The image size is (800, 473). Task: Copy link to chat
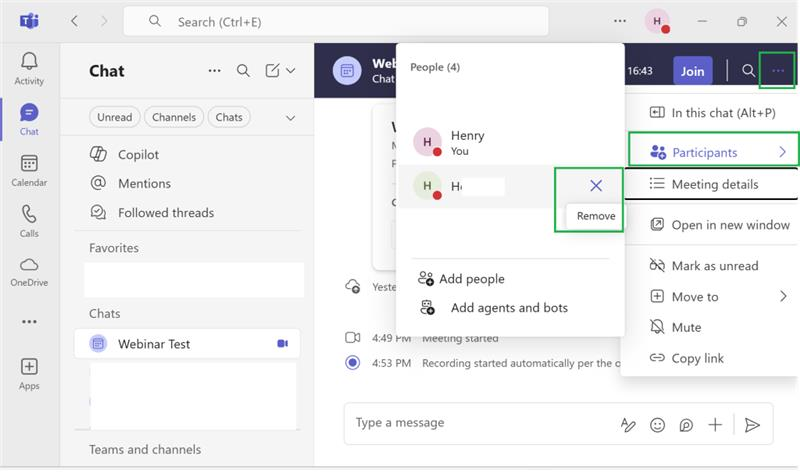pyautogui.click(x=712, y=358)
